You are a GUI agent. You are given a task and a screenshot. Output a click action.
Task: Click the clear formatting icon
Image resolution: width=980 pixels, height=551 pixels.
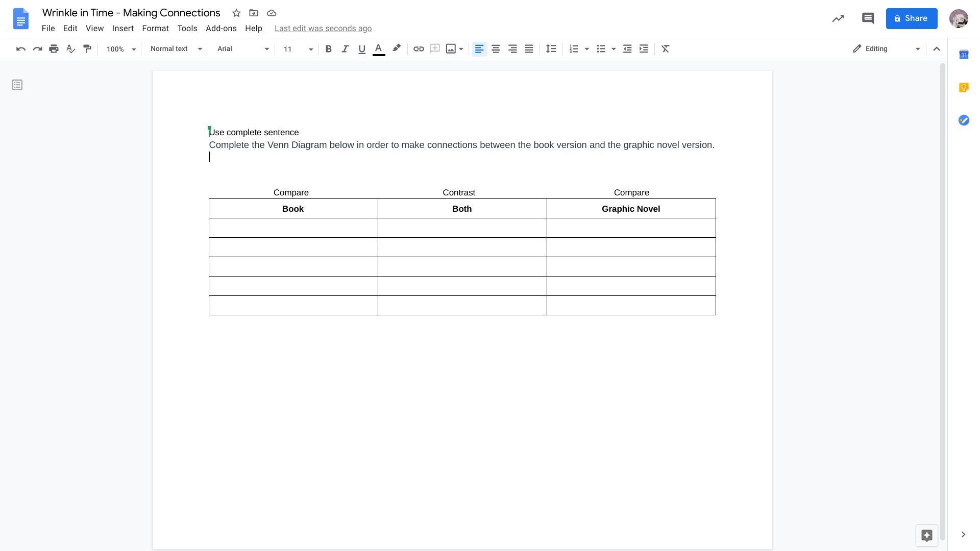pos(665,49)
